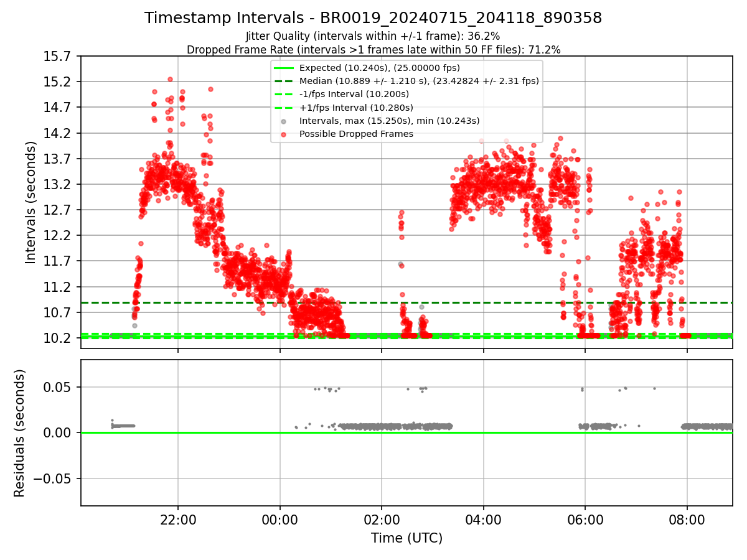Click the '12.2' y-axis tick label

[x=58, y=236]
